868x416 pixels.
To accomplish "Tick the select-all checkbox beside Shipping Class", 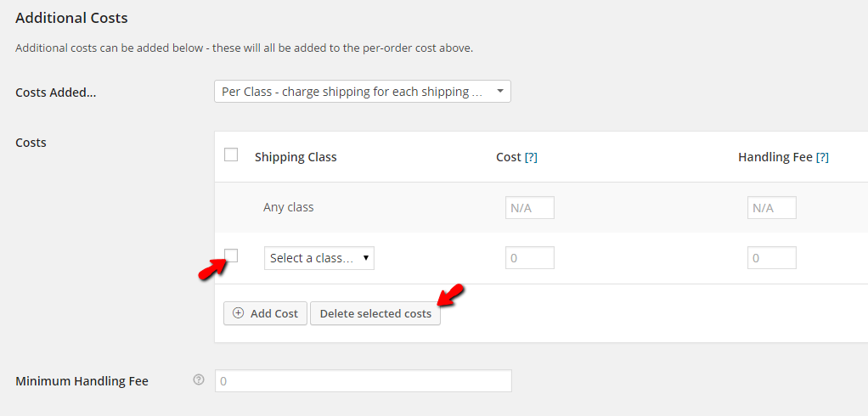I will click(x=231, y=155).
